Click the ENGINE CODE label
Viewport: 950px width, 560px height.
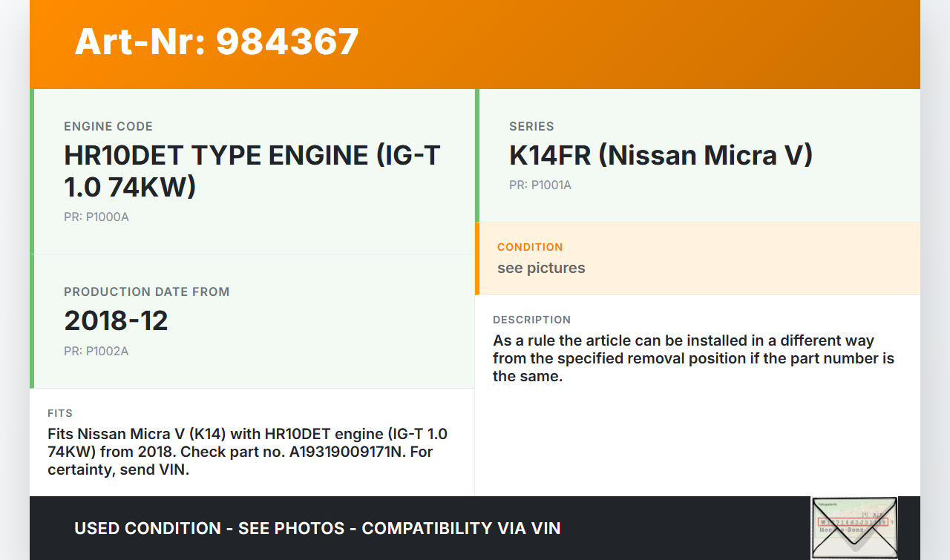(108, 127)
